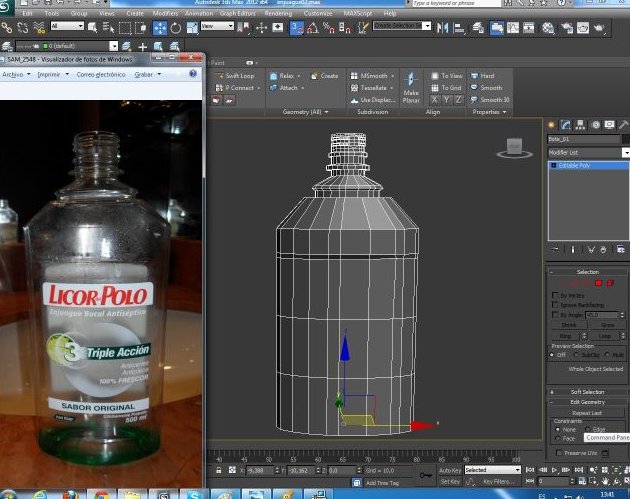The width and height of the screenshot is (630, 499).
Task: Toggle the 3D Snaps icon
Action: pyautogui.click(x=297, y=28)
